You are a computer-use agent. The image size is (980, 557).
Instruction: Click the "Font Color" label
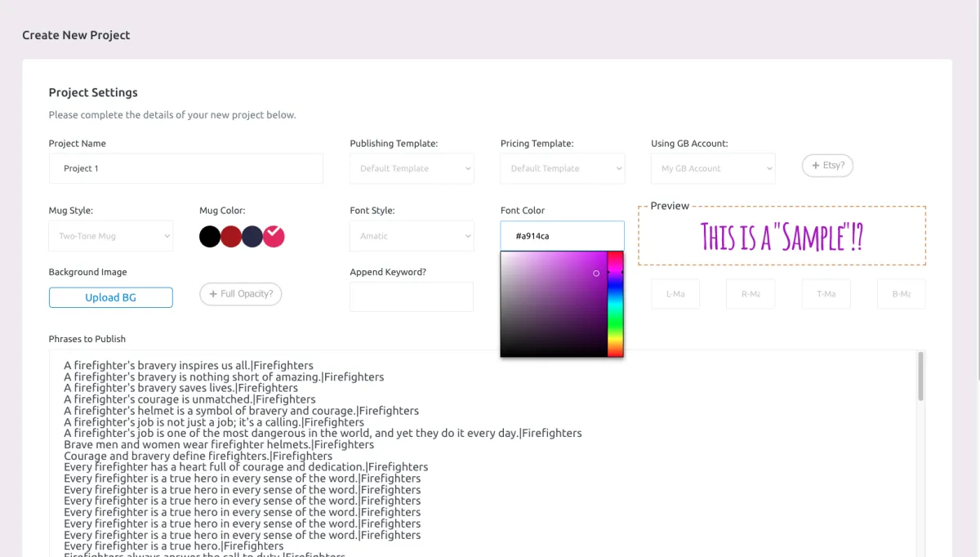(x=523, y=211)
